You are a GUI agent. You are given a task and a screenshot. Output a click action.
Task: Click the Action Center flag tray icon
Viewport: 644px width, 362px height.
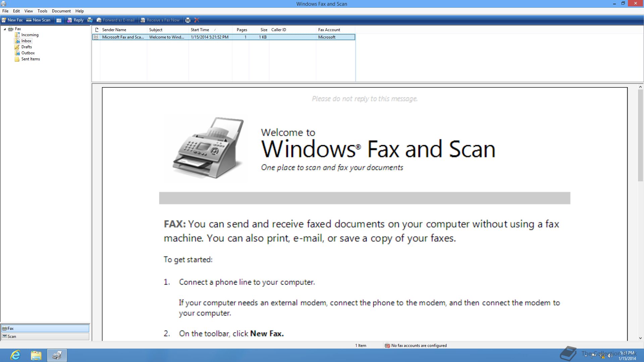[x=594, y=356]
